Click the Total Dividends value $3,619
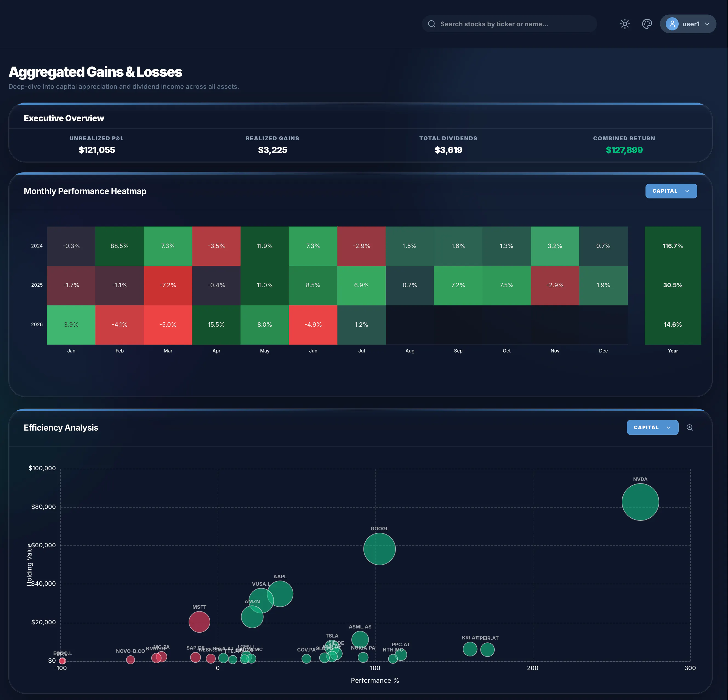Image resolution: width=728 pixels, height=700 pixels. coord(448,150)
